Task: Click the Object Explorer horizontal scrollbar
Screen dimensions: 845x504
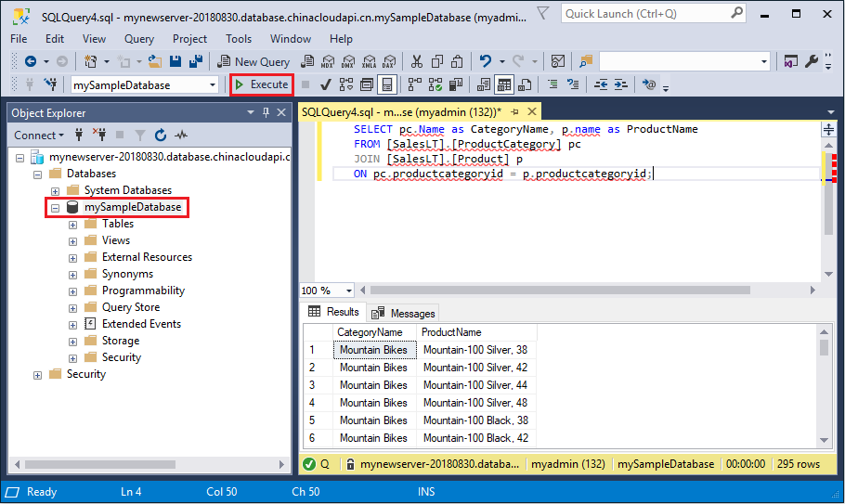Action: tap(99, 464)
